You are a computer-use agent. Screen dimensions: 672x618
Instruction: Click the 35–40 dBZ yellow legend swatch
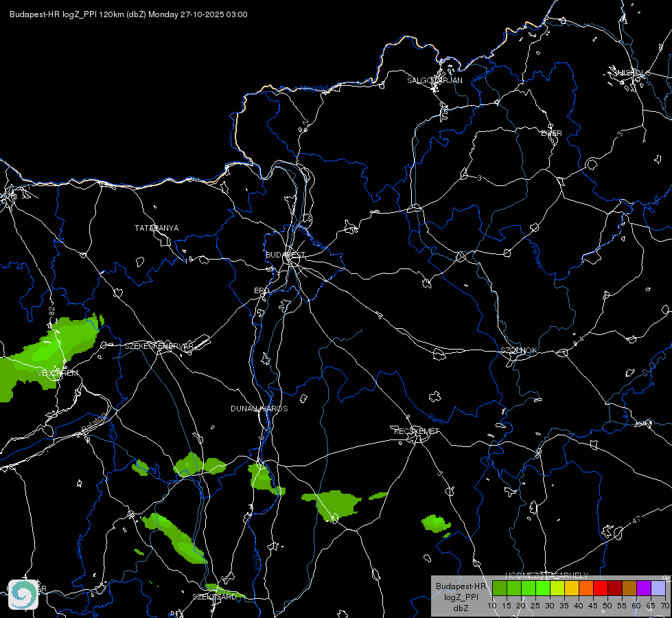tap(572, 588)
